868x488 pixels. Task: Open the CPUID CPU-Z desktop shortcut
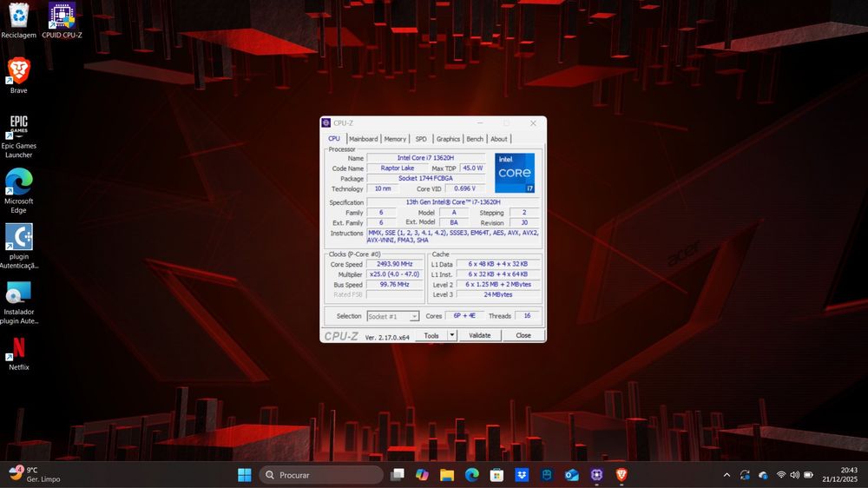pos(62,20)
